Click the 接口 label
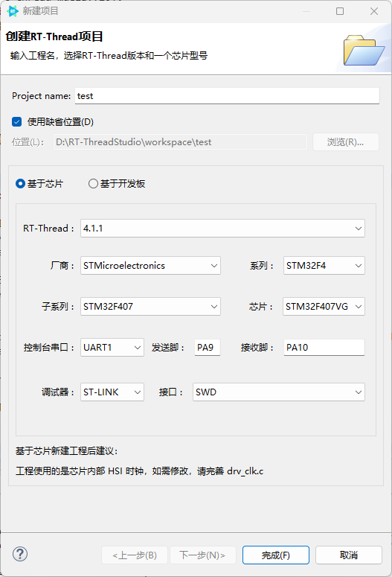Viewport: 392px width, 577px height. (170, 392)
